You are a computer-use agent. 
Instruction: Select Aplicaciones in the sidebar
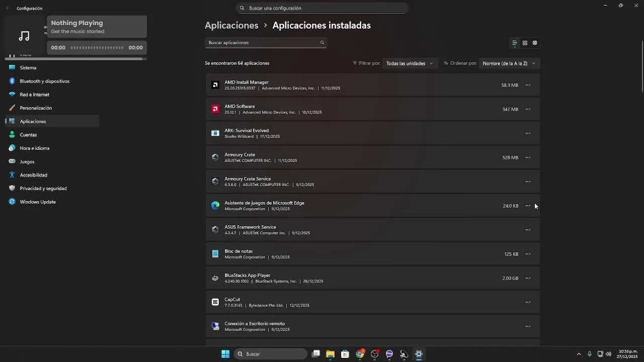click(x=52, y=122)
